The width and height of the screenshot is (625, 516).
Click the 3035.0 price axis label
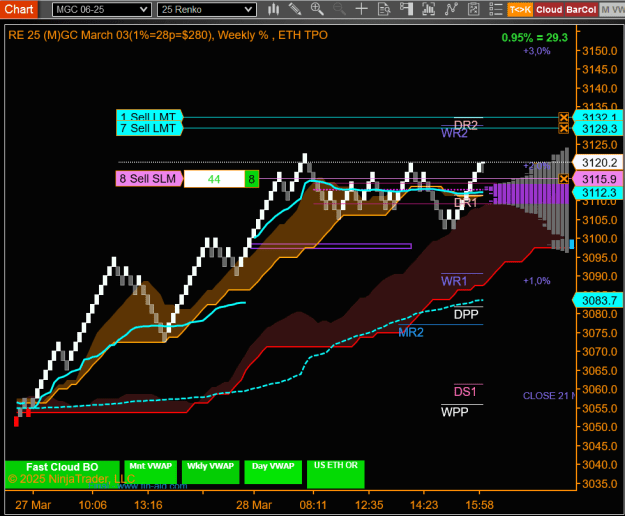(600, 484)
